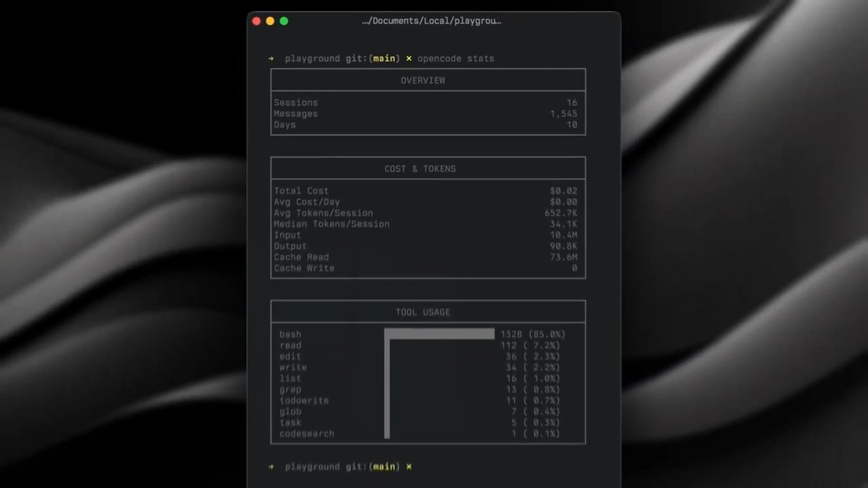This screenshot has width=868, height=488.
Task: Click the 'bash' tool name
Action: pyautogui.click(x=291, y=335)
